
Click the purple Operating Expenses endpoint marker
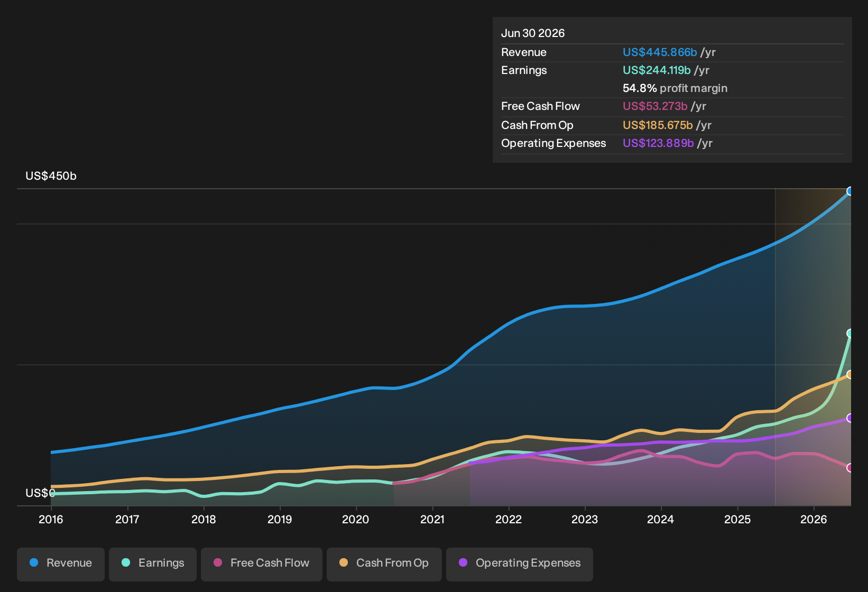pyautogui.click(x=850, y=418)
